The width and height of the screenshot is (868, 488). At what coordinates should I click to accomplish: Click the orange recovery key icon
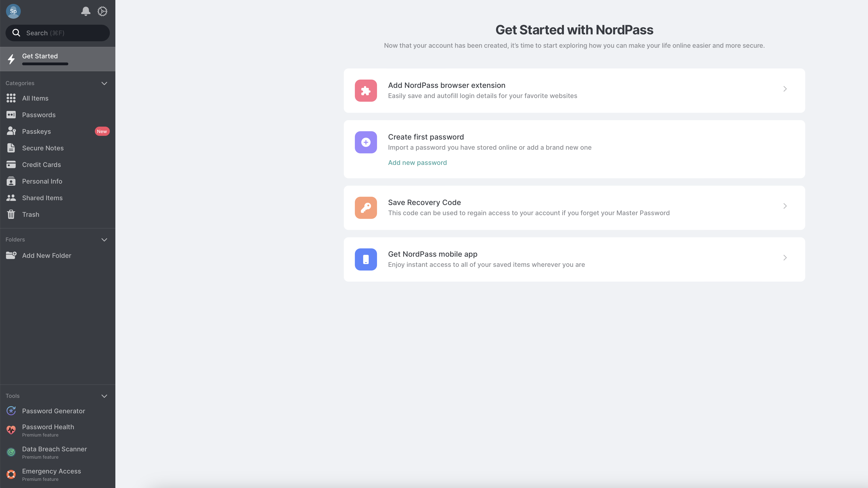pyautogui.click(x=366, y=208)
